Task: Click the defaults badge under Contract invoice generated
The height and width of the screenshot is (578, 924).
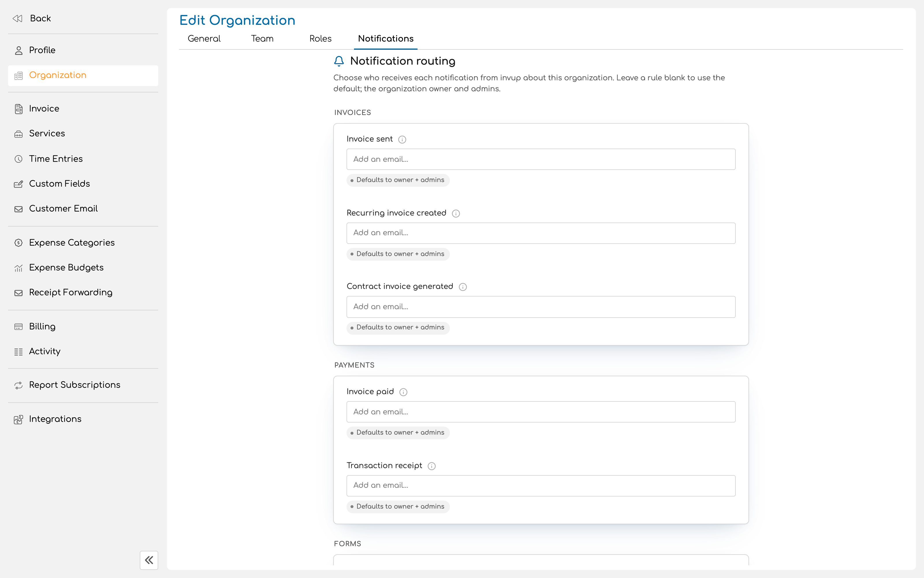Action: 398,328
